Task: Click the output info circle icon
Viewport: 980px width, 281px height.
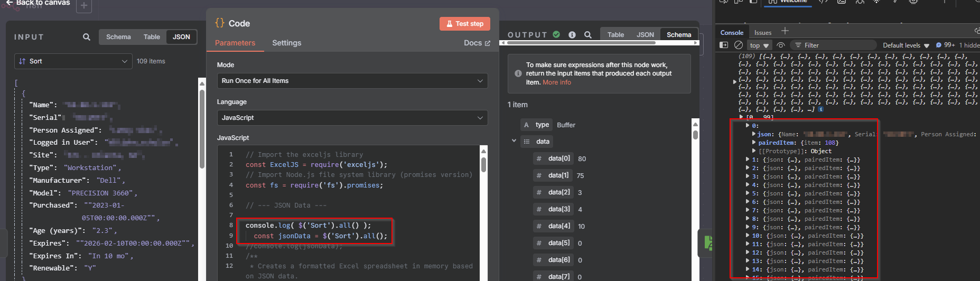Action: (572, 35)
